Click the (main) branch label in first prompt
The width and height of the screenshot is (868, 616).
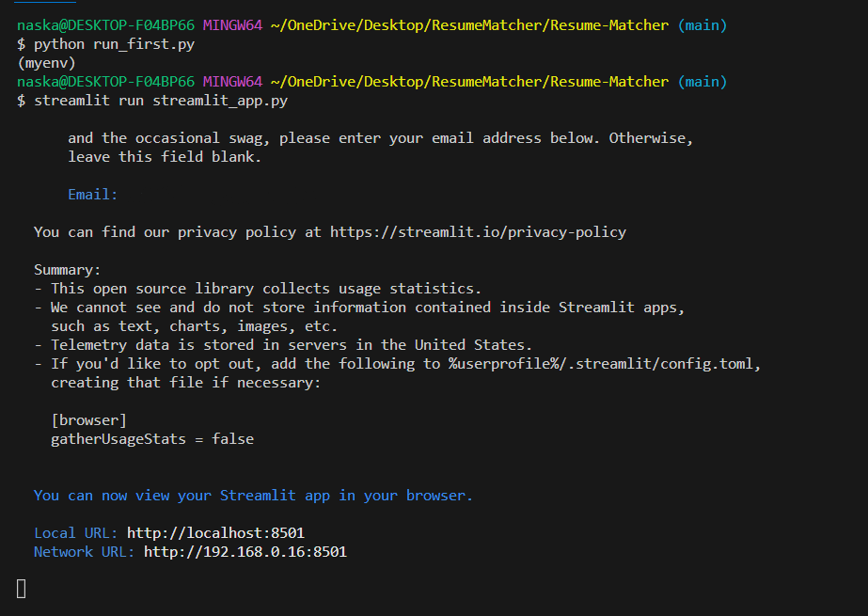click(x=702, y=25)
